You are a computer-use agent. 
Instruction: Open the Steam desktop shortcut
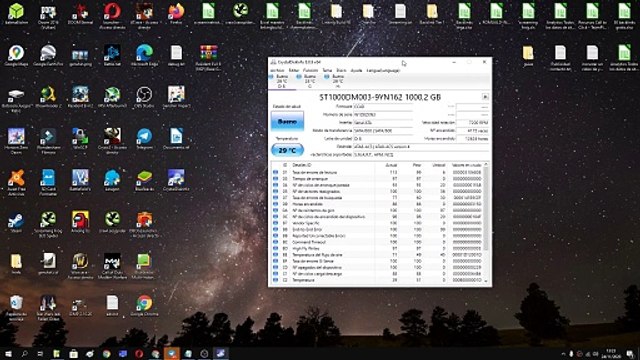[16, 222]
